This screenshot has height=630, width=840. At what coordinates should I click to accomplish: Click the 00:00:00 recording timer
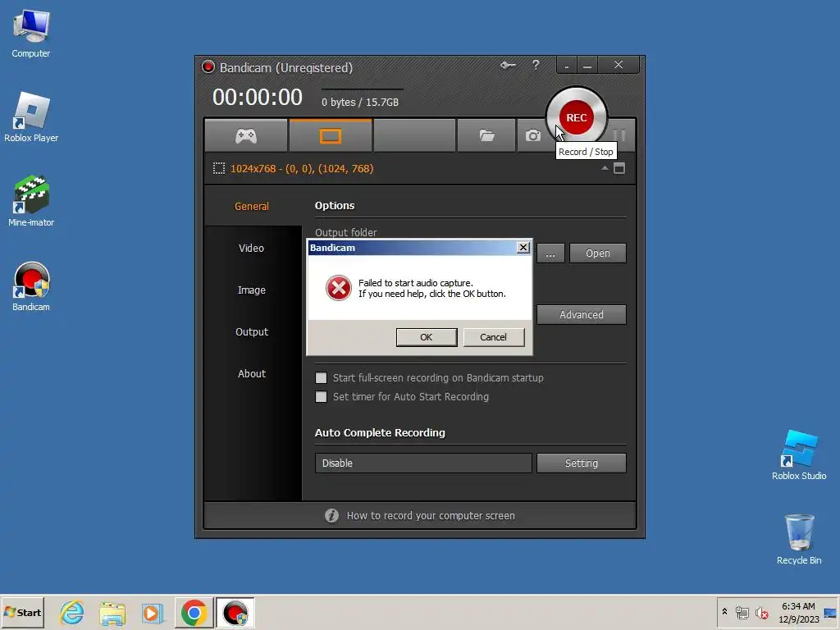257,98
